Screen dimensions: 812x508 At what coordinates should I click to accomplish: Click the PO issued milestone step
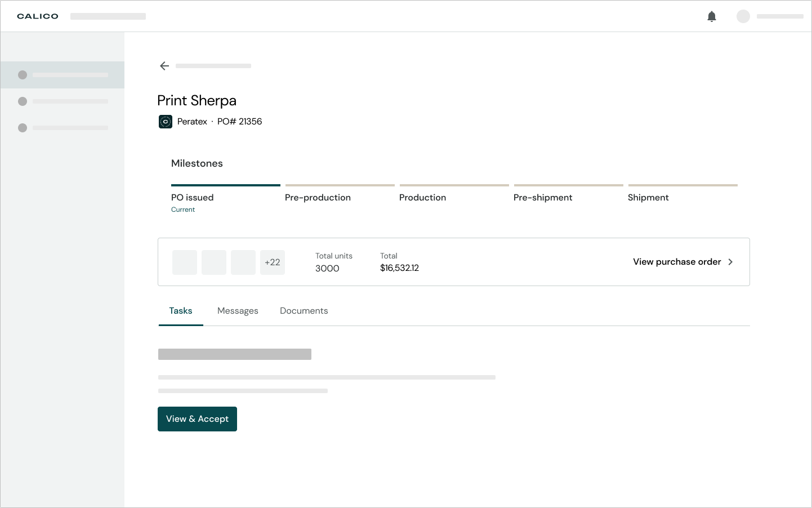pos(193,198)
